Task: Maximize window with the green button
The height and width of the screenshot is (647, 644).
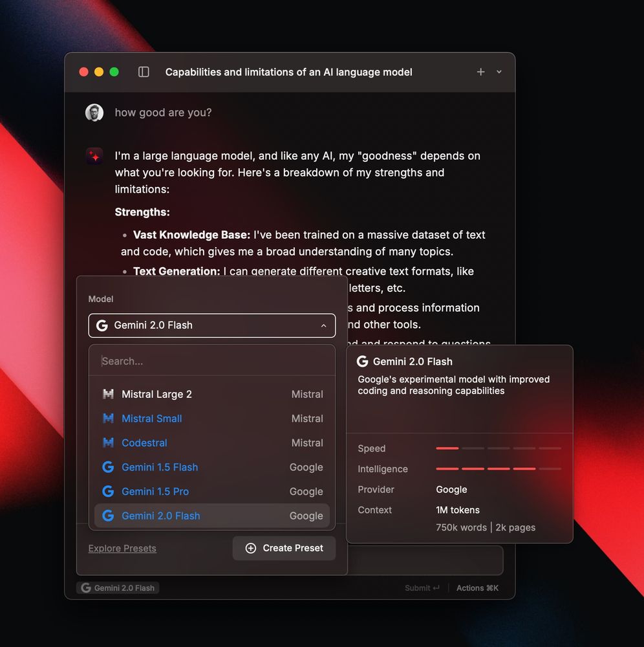Action: pos(114,72)
